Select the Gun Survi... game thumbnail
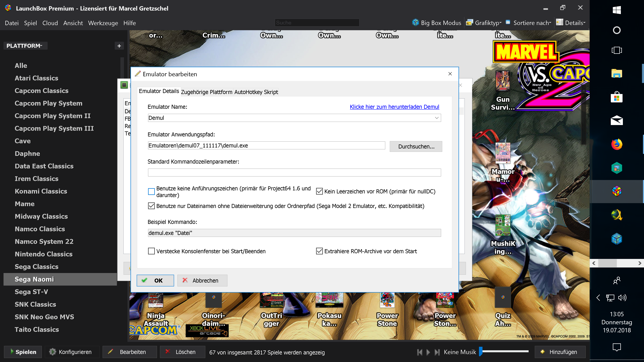This screenshot has height=362, width=644. click(x=503, y=81)
